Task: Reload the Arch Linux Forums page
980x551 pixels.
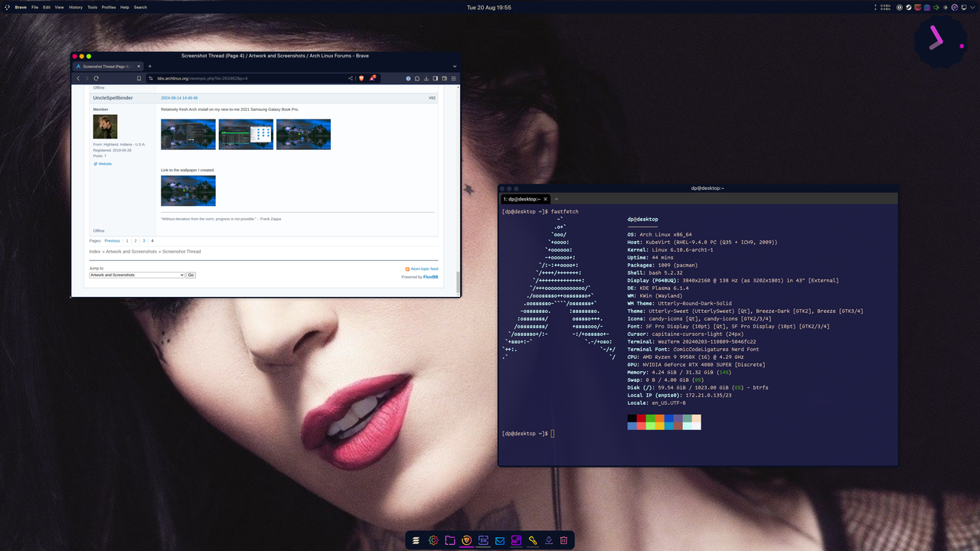Action: click(x=96, y=78)
